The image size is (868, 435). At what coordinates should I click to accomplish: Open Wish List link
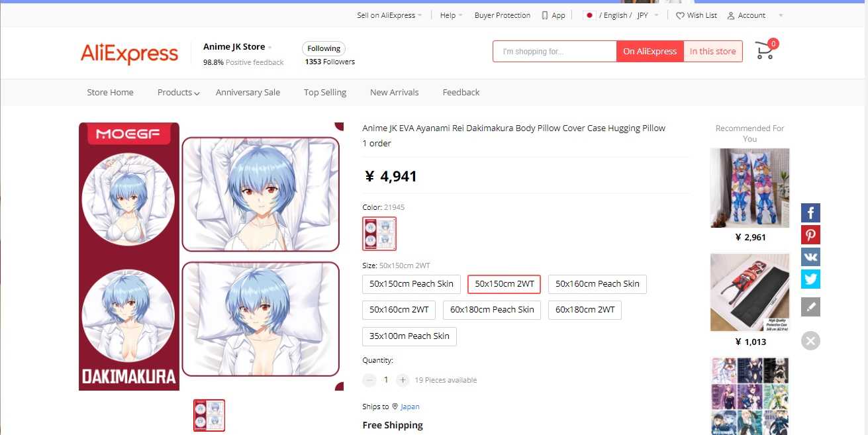(x=702, y=15)
